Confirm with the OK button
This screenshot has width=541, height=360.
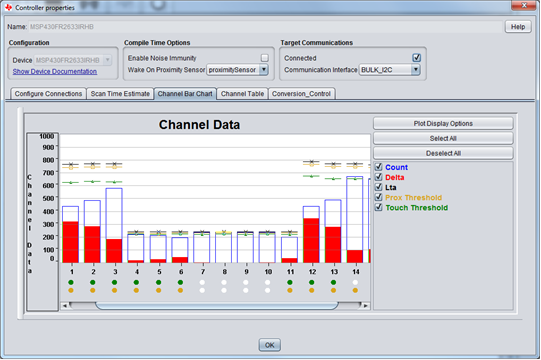269,345
